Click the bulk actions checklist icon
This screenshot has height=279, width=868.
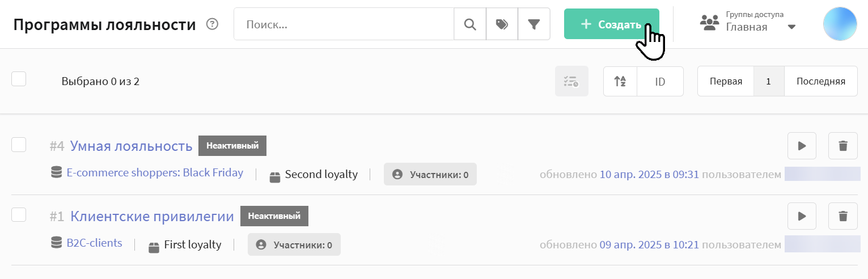click(x=571, y=82)
